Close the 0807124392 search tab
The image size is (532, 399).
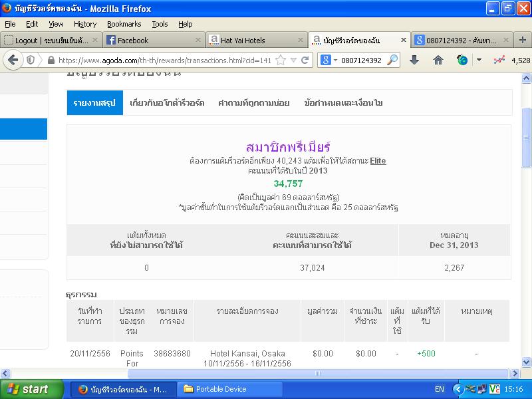click(x=506, y=40)
